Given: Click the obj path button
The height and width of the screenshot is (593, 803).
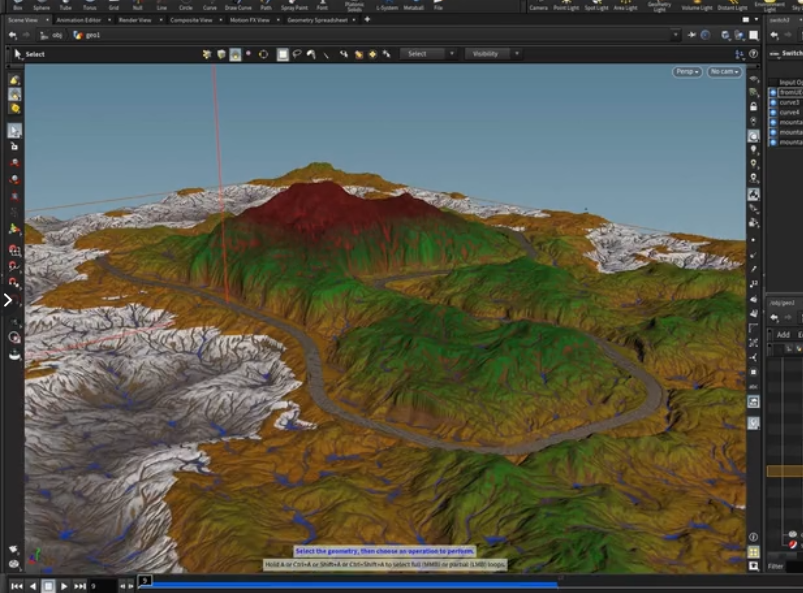Looking at the screenshot, I should point(52,35).
